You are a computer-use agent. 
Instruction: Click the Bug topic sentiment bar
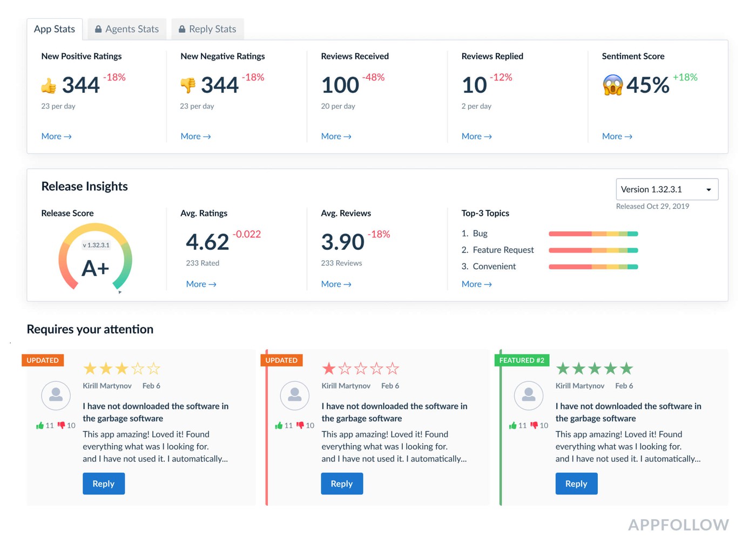tap(593, 234)
